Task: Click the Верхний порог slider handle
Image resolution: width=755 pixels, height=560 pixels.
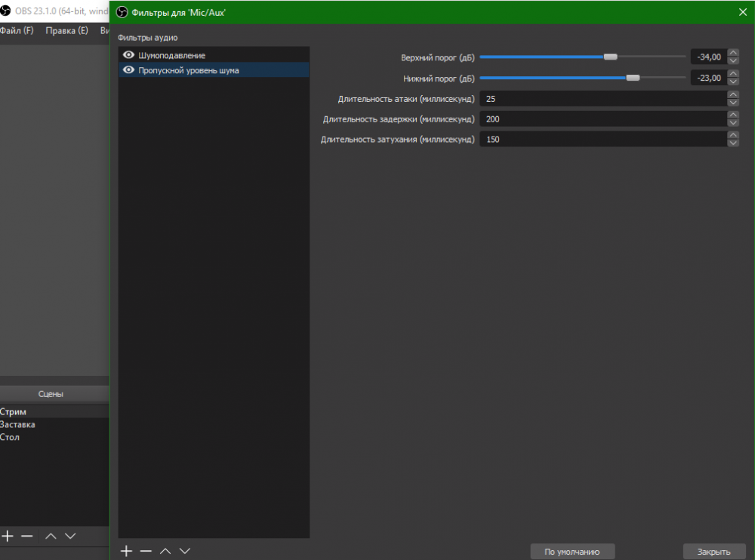Action: coord(611,57)
